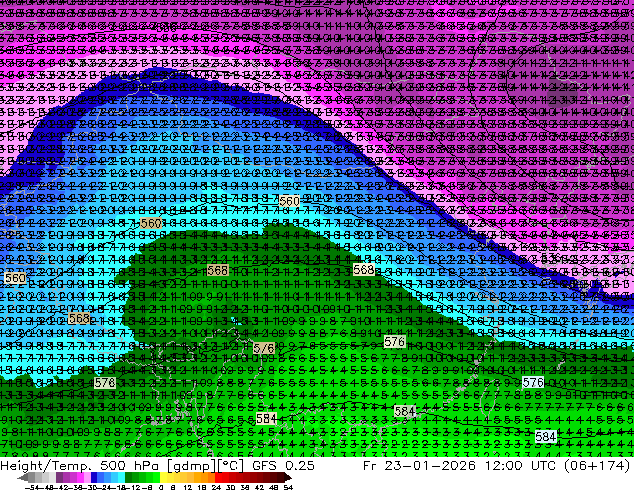
Task: Click the "-30" value on the legend scale
Action: (x=93, y=488)
